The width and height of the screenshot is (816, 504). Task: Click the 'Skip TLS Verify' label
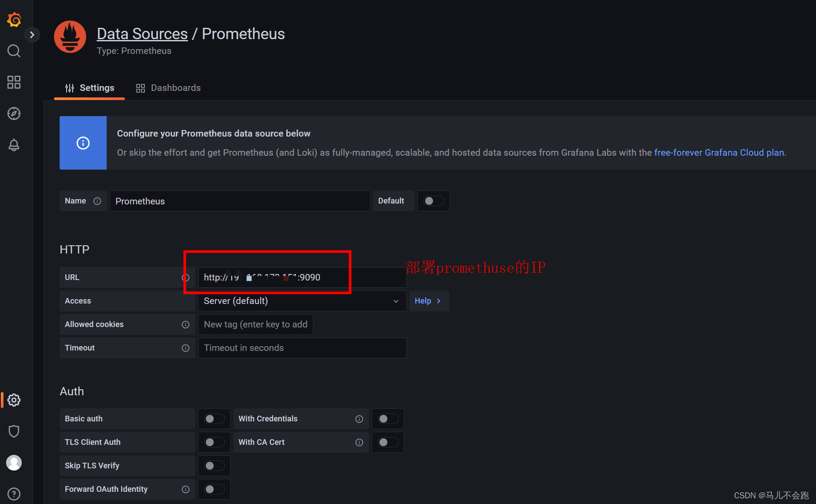pyautogui.click(x=92, y=466)
